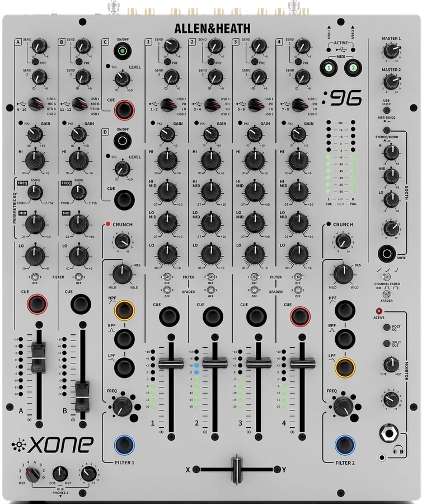
Task: Activate the Filter 2 LPF button
Action: (345, 367)
